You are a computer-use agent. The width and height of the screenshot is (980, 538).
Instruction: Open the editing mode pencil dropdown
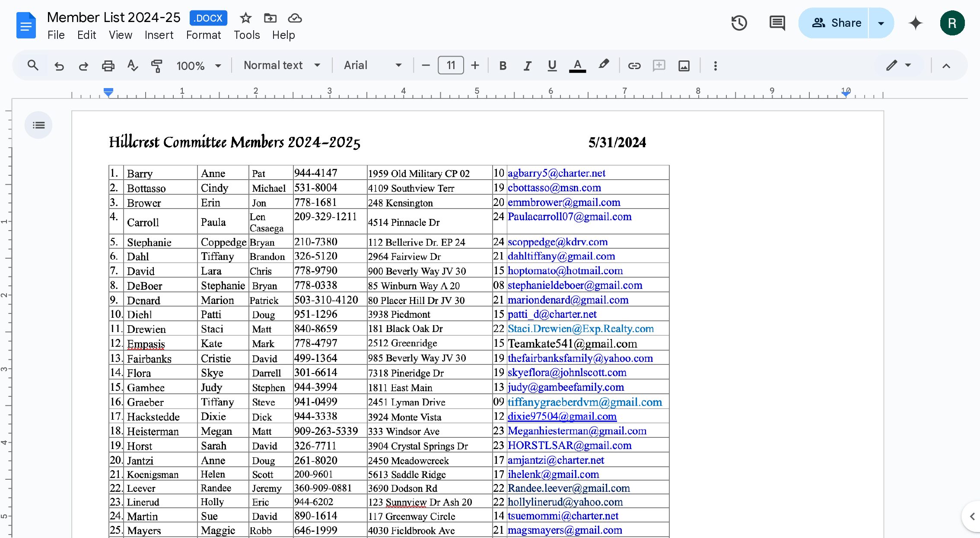(898, 66)
